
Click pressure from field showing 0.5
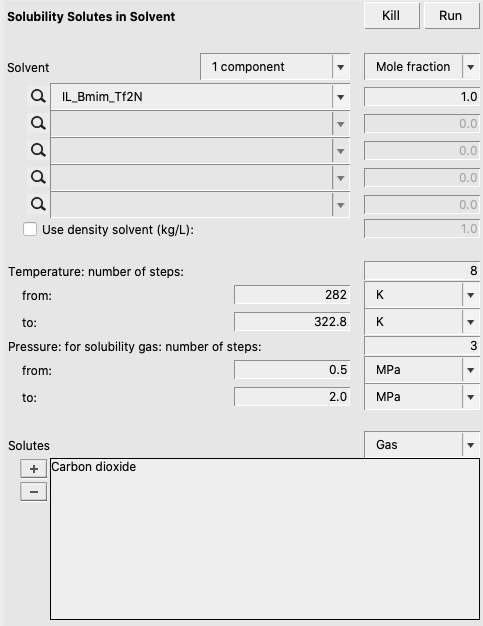(292, 370)
